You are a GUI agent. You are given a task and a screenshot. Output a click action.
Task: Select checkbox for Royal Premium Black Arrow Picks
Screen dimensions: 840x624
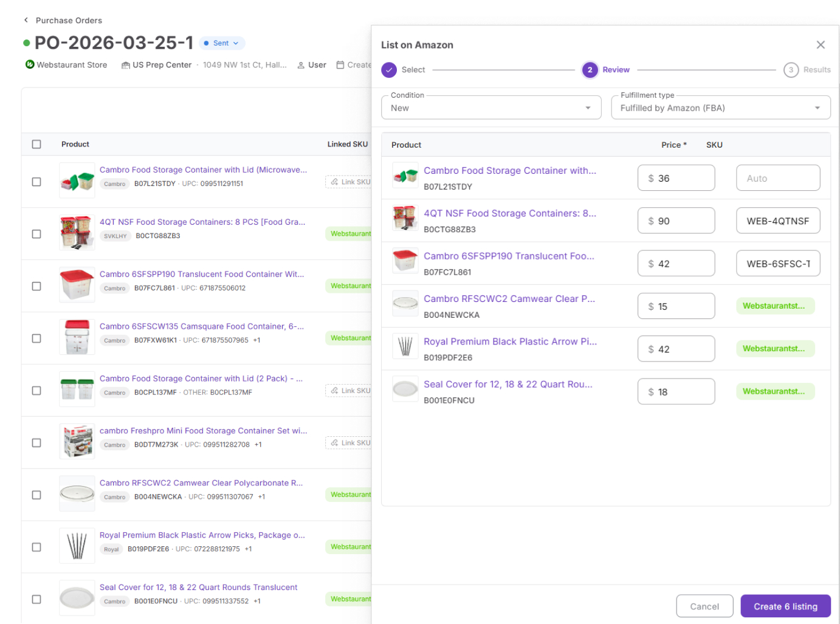[36, 547]
